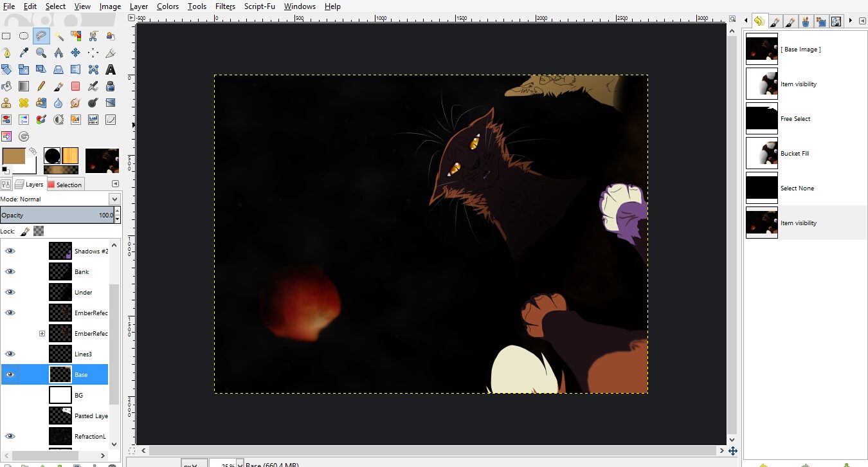Select the Heal bandage tool
868x467 pixels.
coord(24,103)
